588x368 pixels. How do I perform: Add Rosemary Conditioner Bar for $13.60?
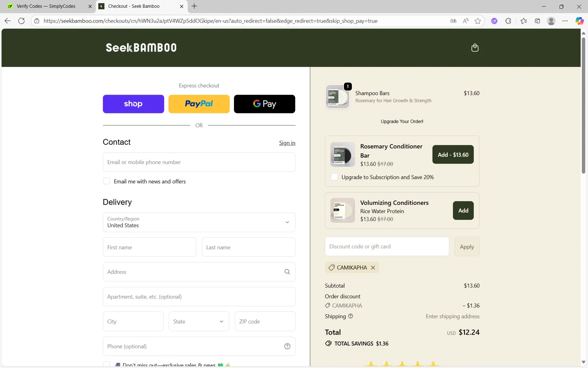click(453, 155)
